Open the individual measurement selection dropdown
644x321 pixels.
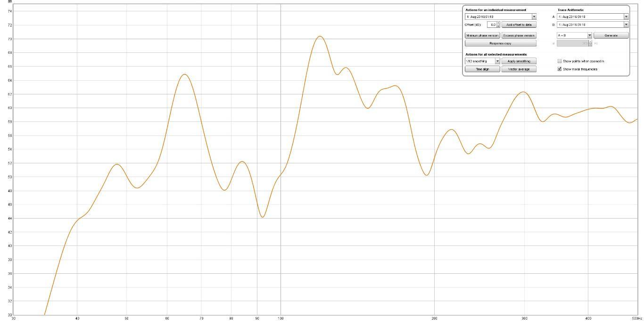coord(501,17)
